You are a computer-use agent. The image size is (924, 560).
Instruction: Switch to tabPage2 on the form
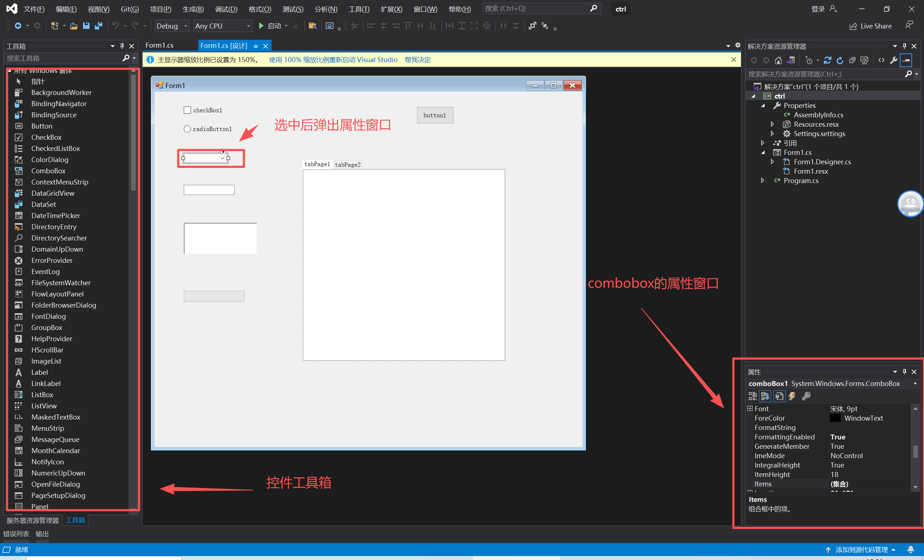tap(348, 164)
